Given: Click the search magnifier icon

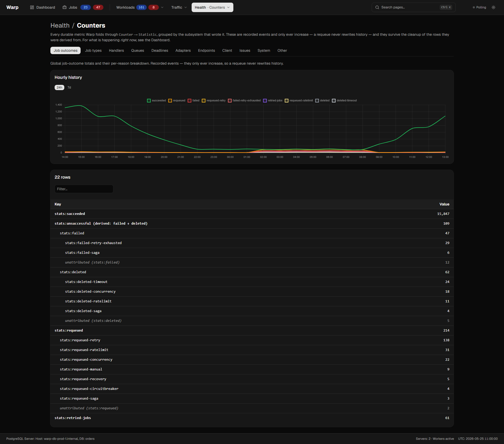Looking at the screenshot, I should click(x=377, y=7).
